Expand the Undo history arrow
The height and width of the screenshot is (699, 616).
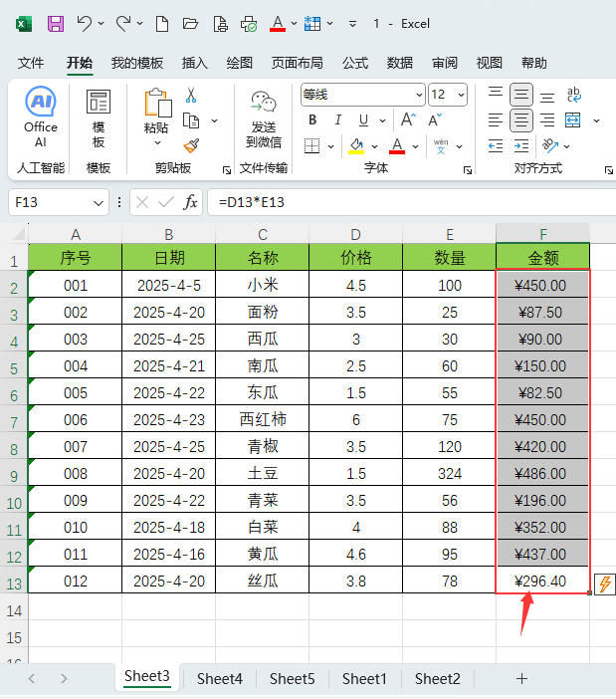102,23
